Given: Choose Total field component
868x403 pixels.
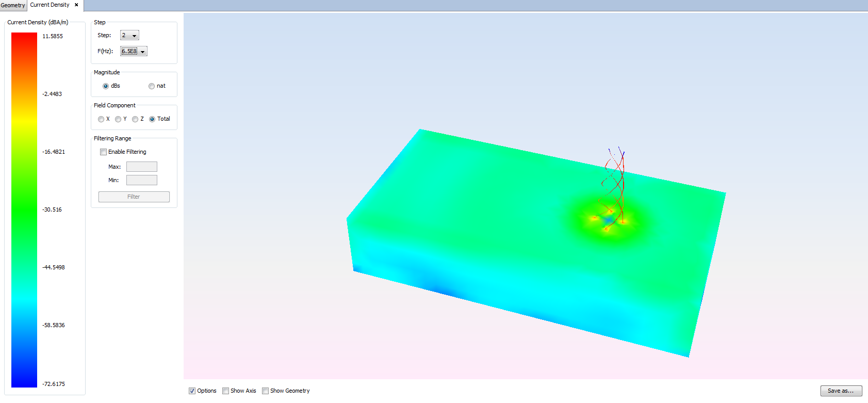Looking at the screenshot, I should pyautogui.click(x=152, y=119).
